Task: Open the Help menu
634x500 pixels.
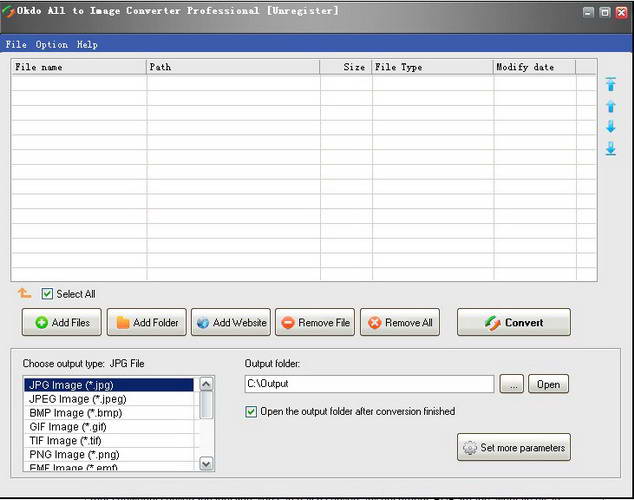Action: point(87,44)
